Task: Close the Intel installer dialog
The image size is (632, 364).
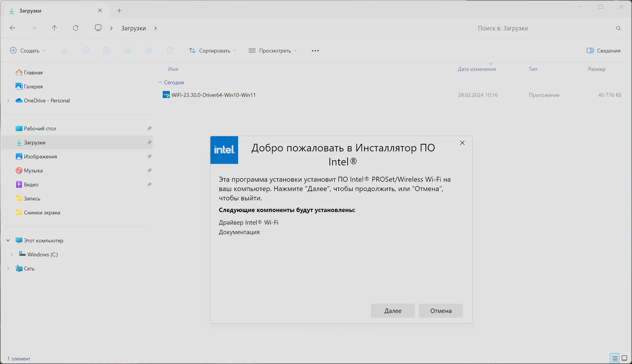Action: (x=462, y=143)
